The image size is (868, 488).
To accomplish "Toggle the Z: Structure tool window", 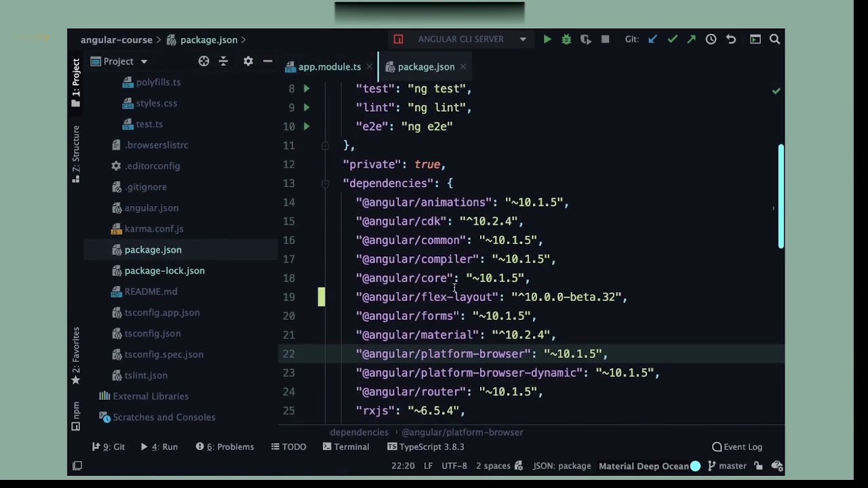I will (x=76, y=154).
